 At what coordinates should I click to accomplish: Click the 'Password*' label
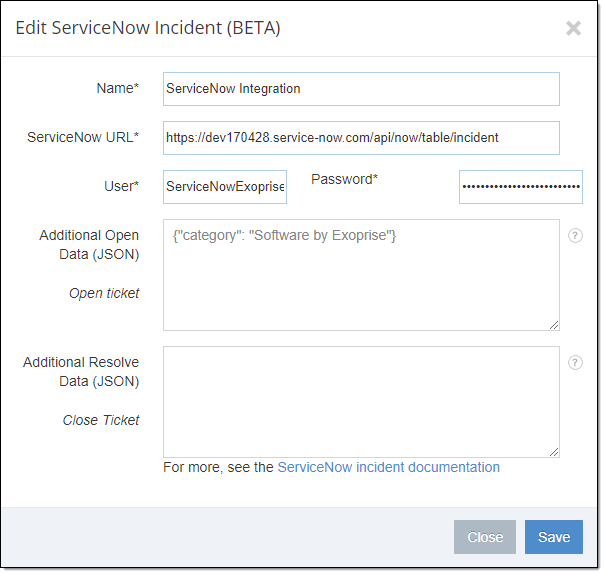pos(344,180)
